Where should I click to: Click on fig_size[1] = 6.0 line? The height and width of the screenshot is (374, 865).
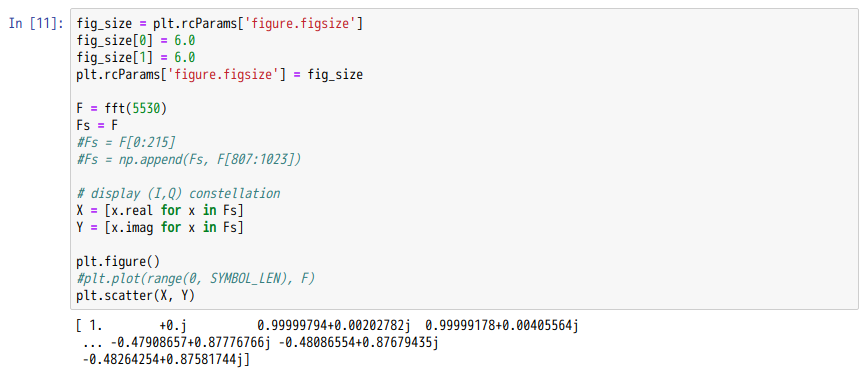pyautogui.click(x=136, y=57)
